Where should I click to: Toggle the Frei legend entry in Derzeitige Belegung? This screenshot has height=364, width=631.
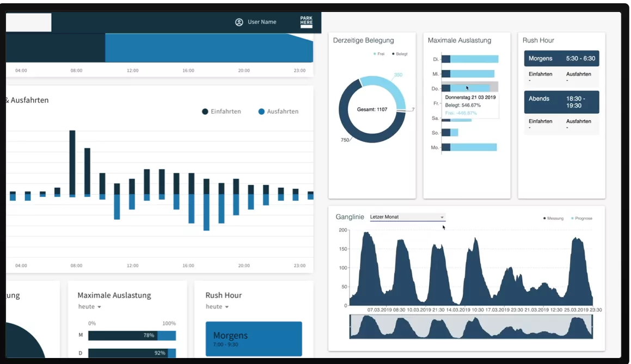point(379,54)
